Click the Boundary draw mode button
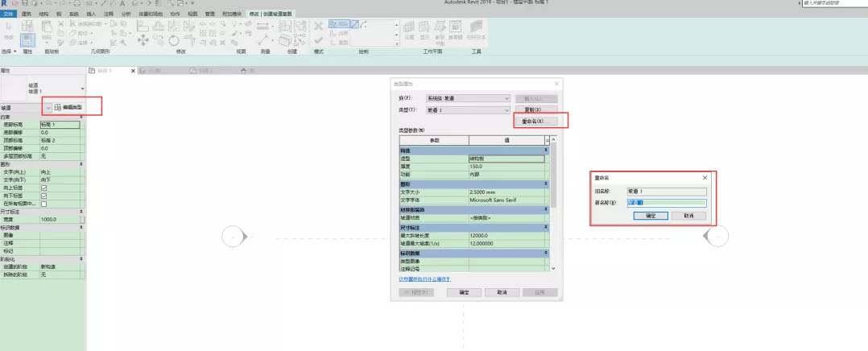Screen dimensions: 868x351 (x=339, y=33)
